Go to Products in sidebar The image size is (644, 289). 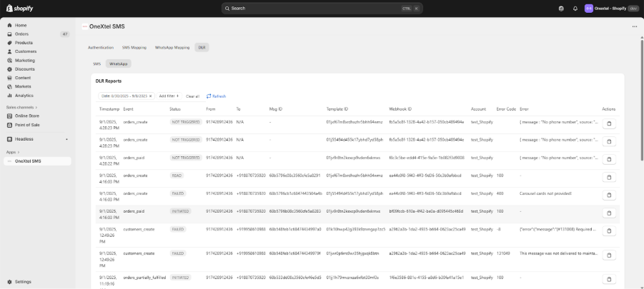pos(24,43)
